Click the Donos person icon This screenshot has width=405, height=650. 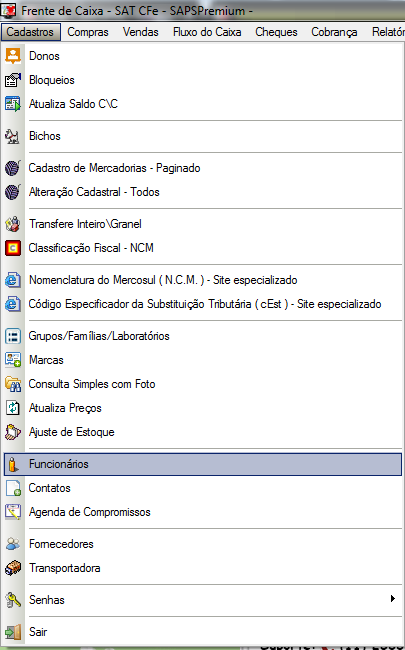coord(13,56)
